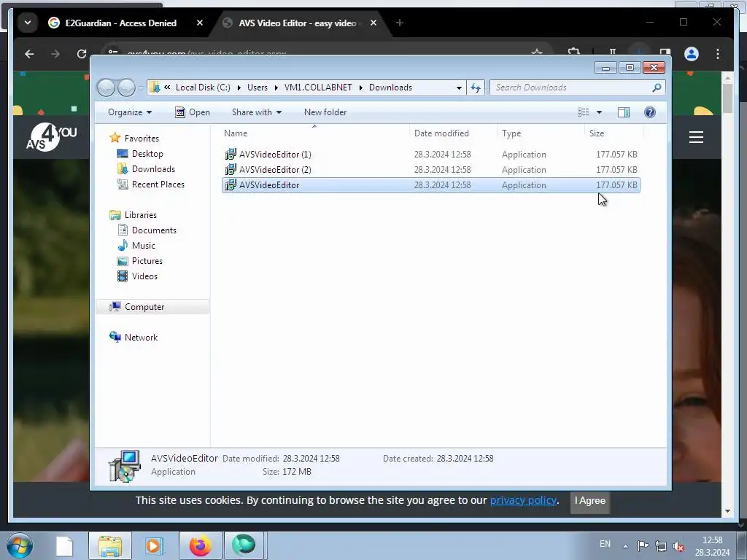
Task: Toggle the preview pane icon
Action: pos(624,112)
